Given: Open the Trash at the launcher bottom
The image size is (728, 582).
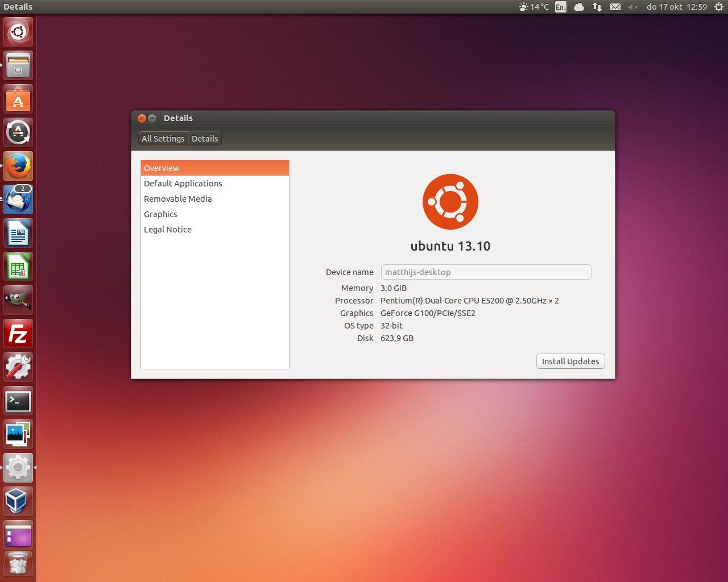Looking at the screenshot, I should [x=18, y=563].
